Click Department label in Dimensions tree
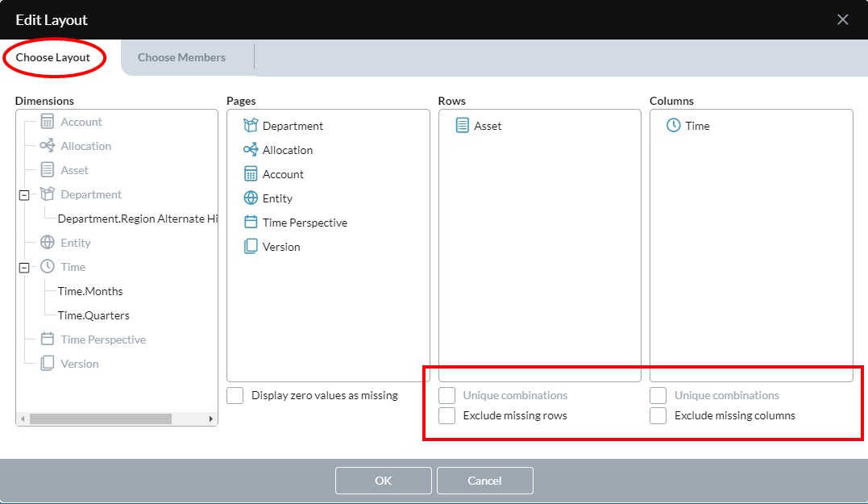The width and height of the screenshot is (868, 504). tap(91, 194)
